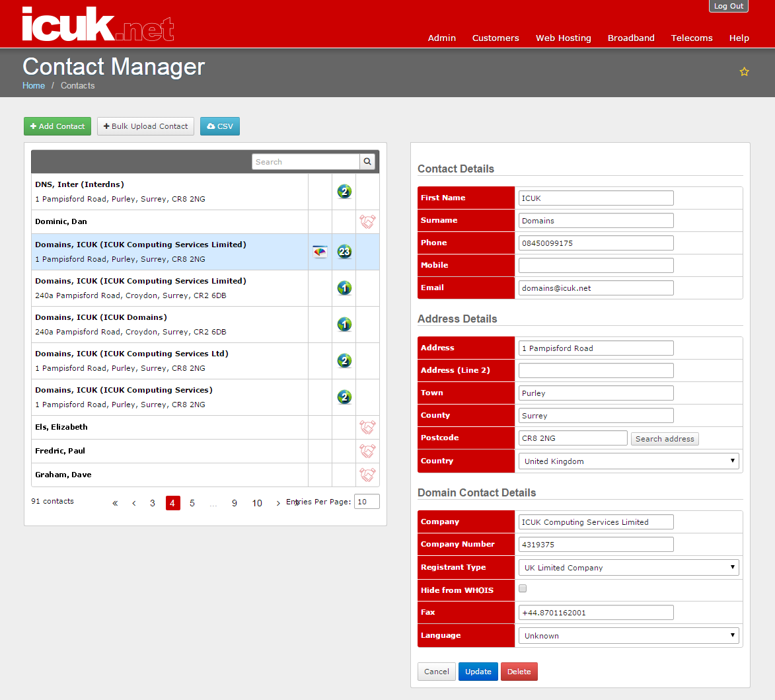
Task: Open the Registrant Type dropdown
Action: (x=628, y=567)
